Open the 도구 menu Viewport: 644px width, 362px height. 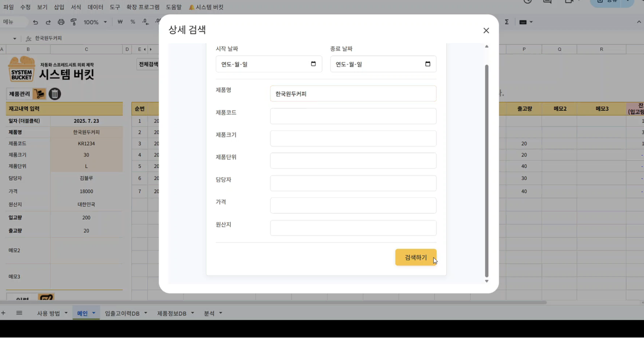115,8
